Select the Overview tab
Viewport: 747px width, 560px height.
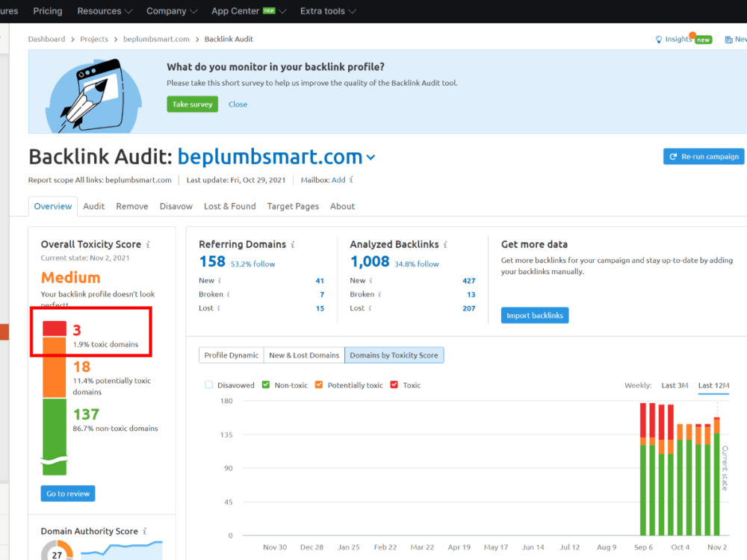point(52,206)
